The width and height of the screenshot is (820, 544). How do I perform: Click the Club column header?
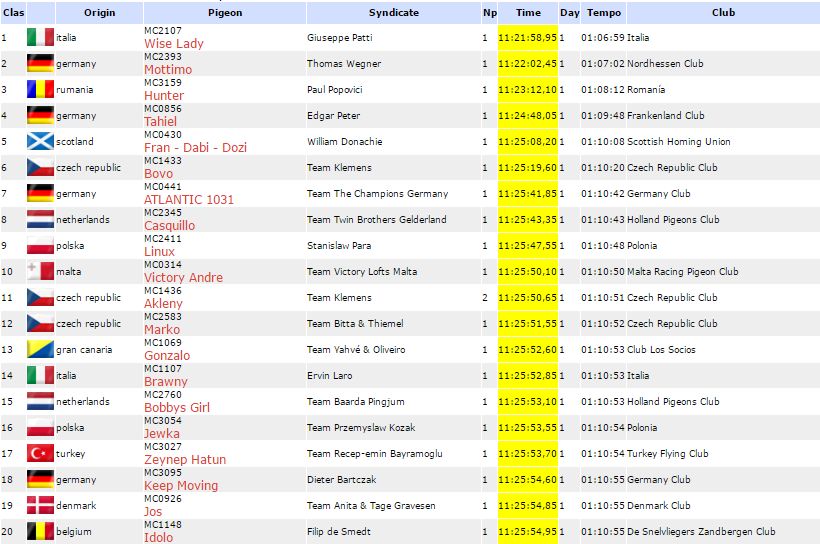point(723,13)
